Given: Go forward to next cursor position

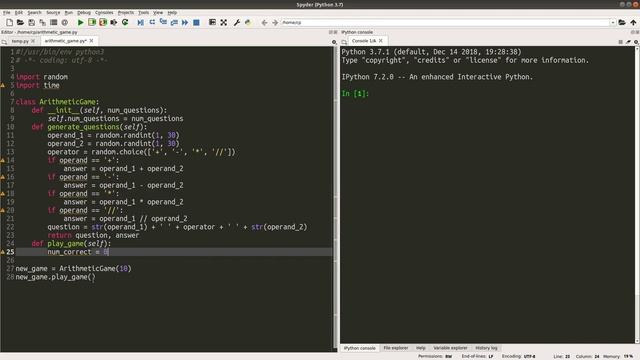Looking at the screenshot, I should [275, 22].
